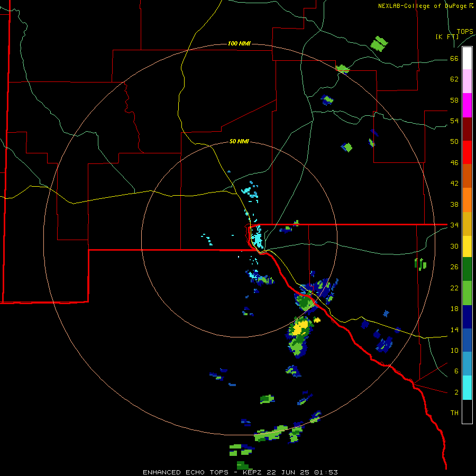
Task: Click the legend value "34"
Action: (454, 225)
